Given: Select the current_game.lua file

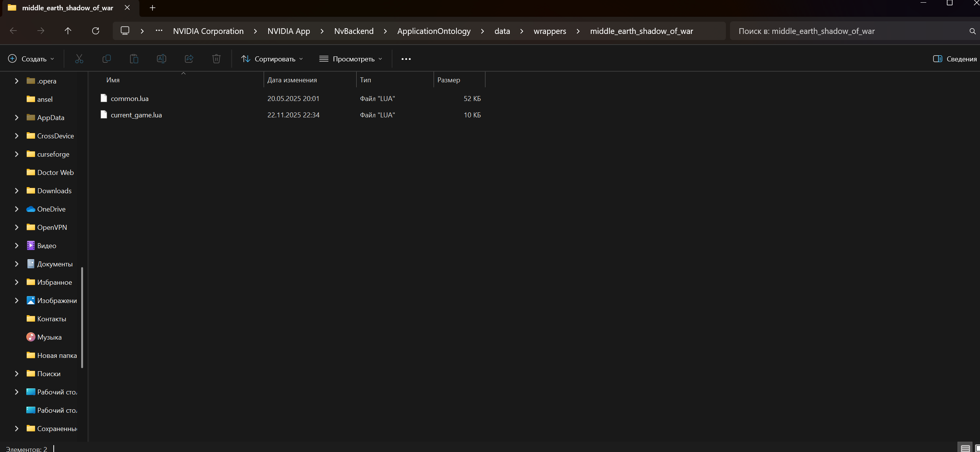Looking at the screenshot, I should pos(136,115).
